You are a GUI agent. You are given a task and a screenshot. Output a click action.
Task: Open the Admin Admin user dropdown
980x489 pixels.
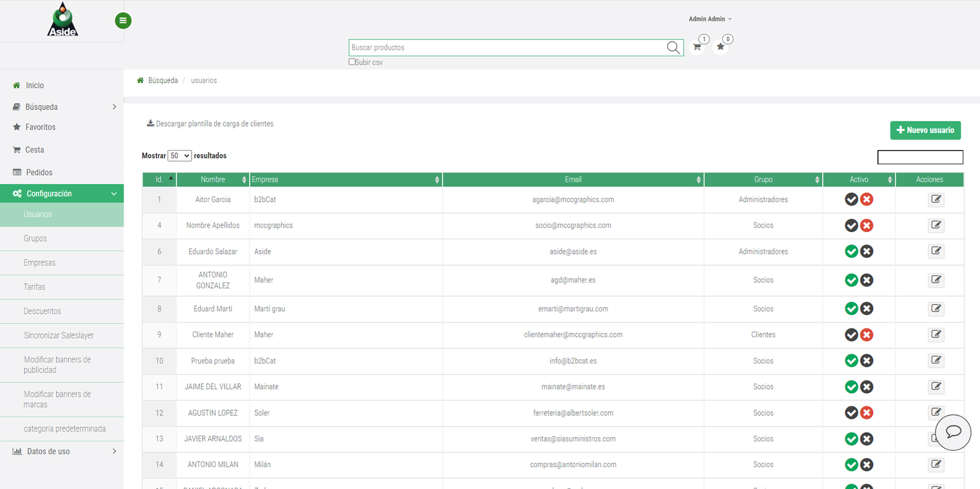710,19
